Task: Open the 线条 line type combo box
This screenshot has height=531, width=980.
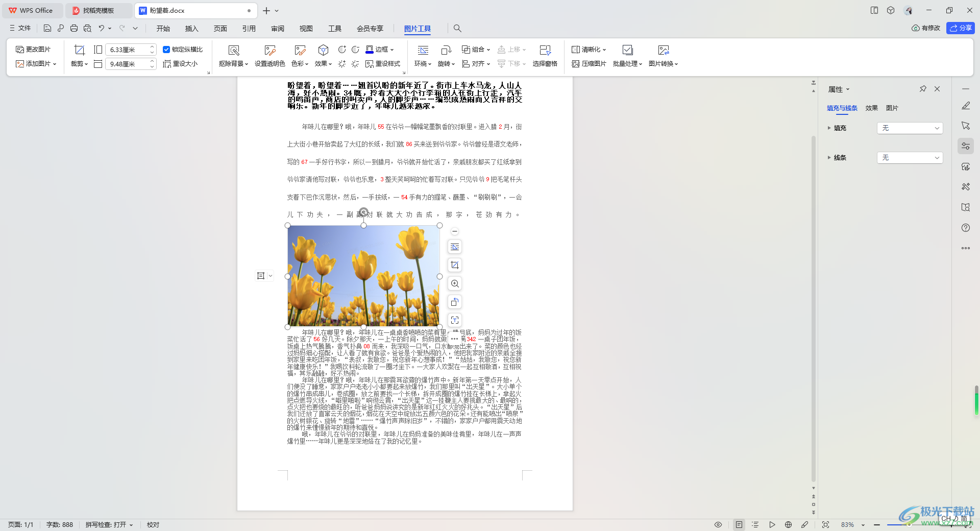Action: pos(910,158)
